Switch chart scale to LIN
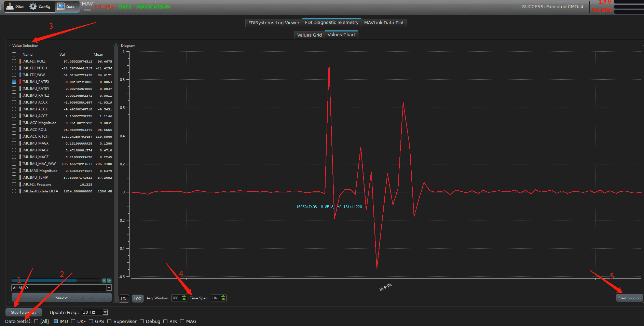 (124, 299)
